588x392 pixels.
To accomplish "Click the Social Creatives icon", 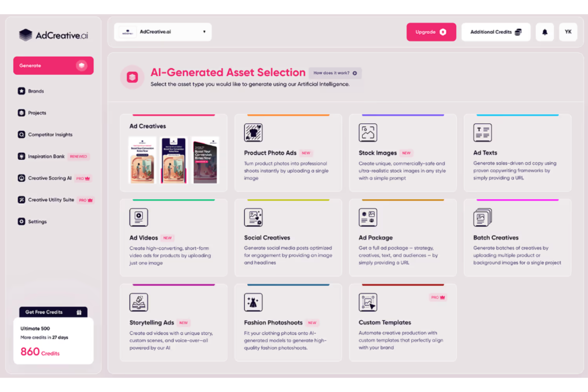I will coord(253,217).
